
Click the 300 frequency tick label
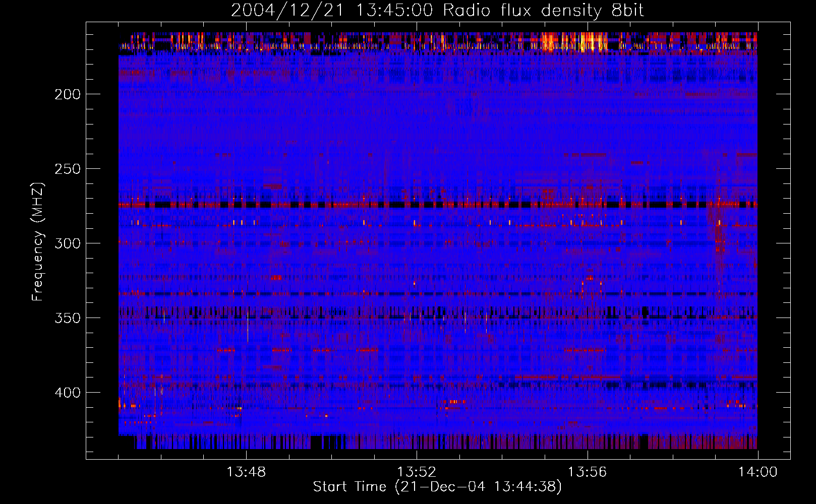tap(68, 243)
